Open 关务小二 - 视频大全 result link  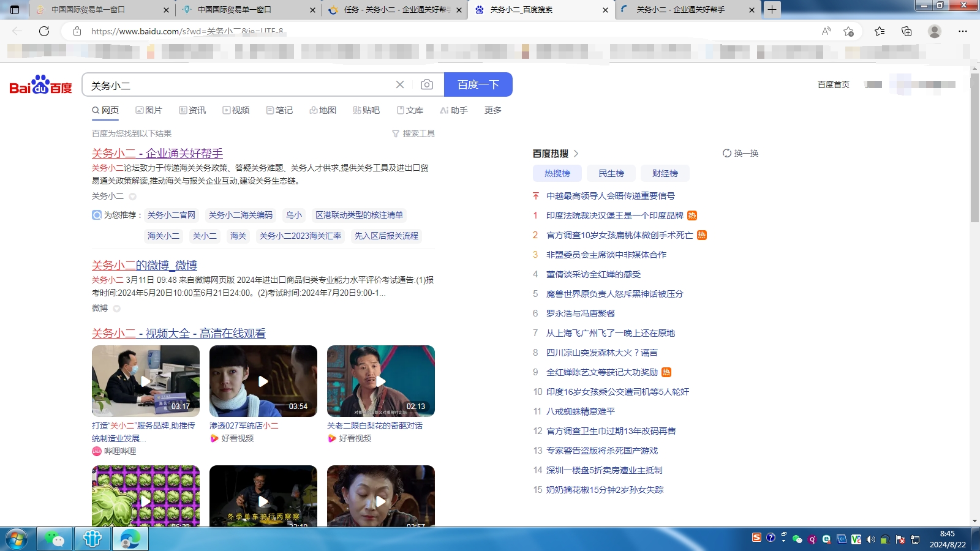(179, 333)
